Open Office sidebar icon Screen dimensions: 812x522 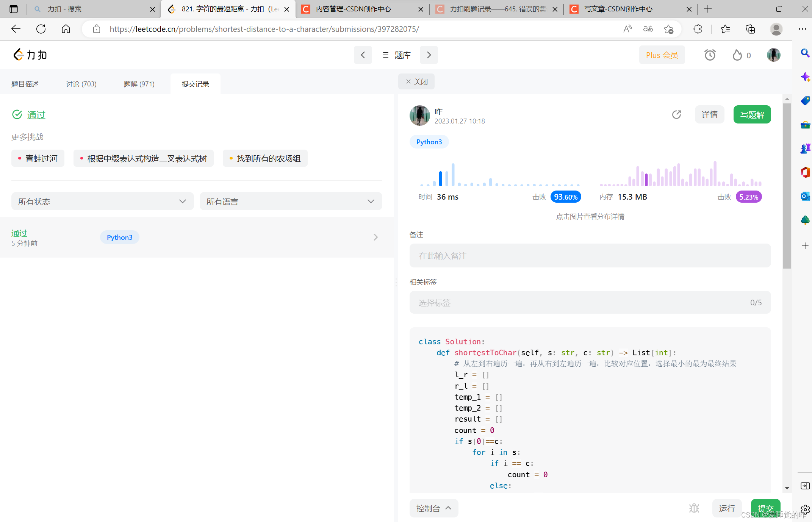(x=805, y=172)
